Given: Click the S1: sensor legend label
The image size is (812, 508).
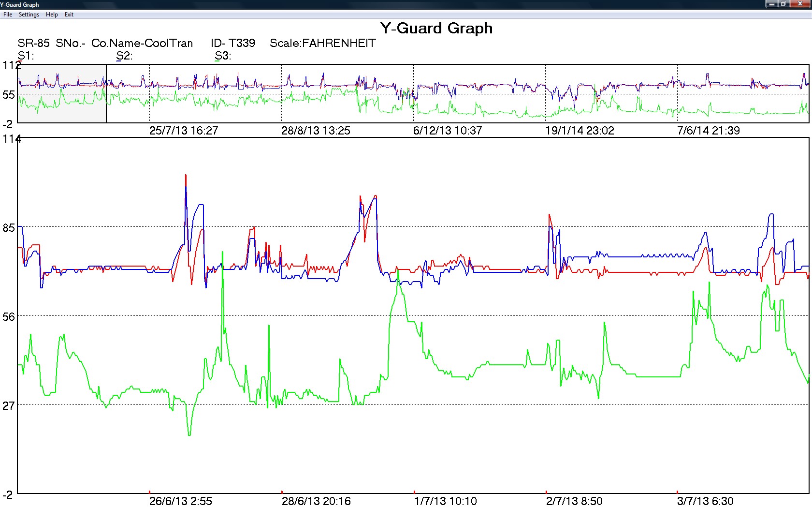Looking at the screenshot, I should 26,56.
